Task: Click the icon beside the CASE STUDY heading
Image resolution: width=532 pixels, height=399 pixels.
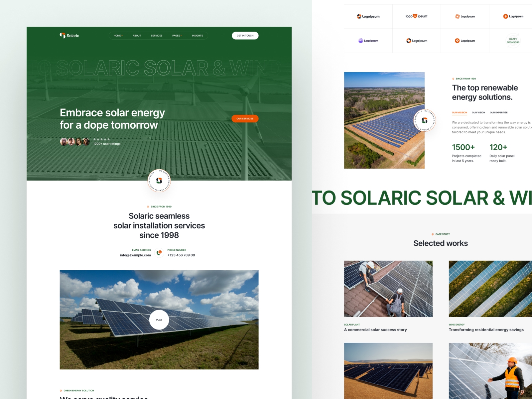Action: point(432,234)
